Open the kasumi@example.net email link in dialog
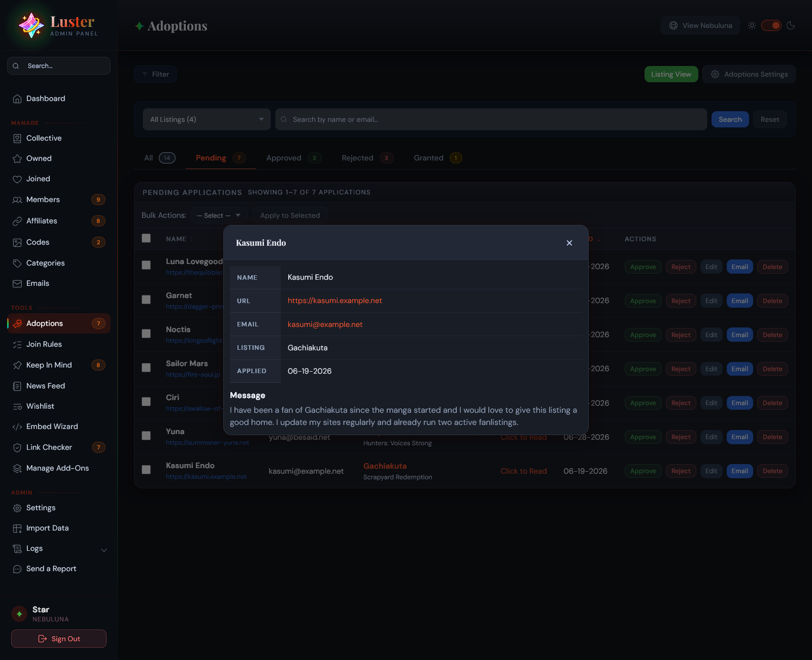Image resolution: width=812 pixels, height=660 pixels. coord(325,324)
